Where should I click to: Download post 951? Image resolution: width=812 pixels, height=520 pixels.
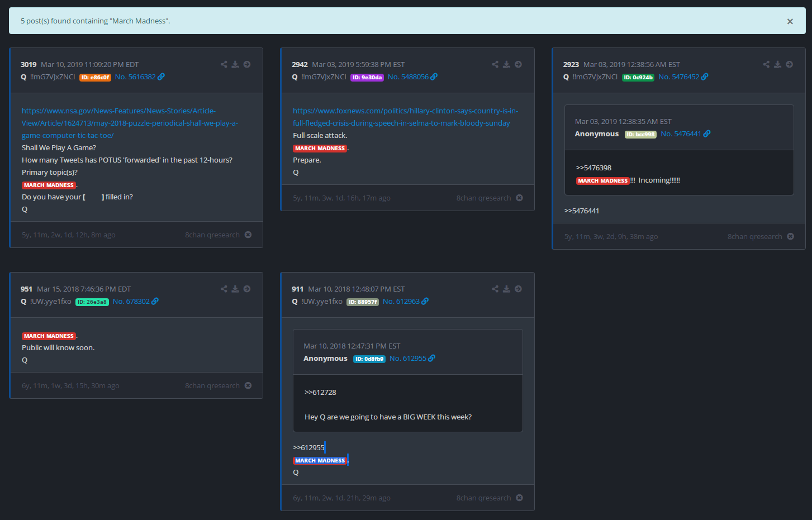point(235,289)
